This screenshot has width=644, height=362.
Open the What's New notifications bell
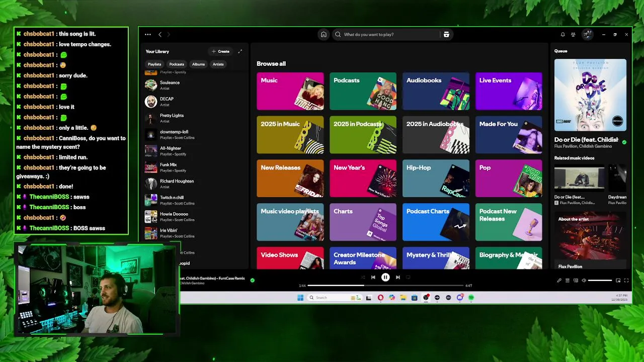click(562, 35)
